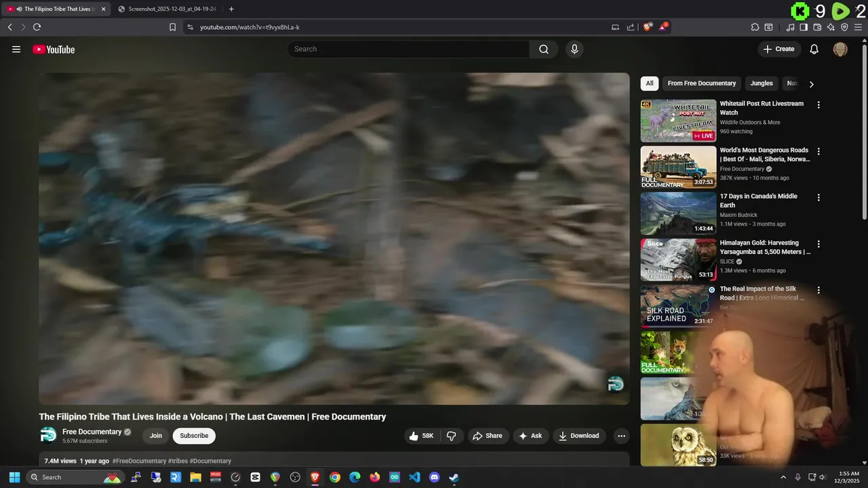The height and width of the screenshot is (488, 868).
Task: Reload the page
Action: 37,27
